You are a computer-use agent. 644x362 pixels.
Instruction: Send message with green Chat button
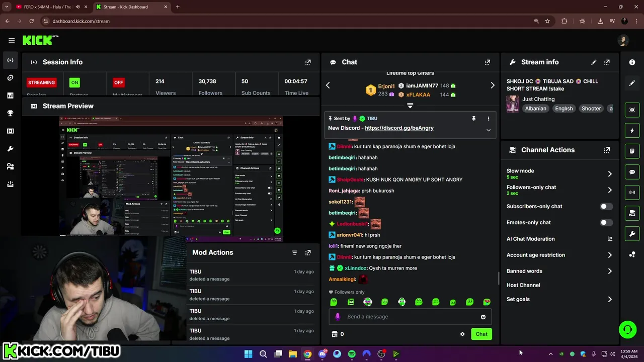pos(481,334)
